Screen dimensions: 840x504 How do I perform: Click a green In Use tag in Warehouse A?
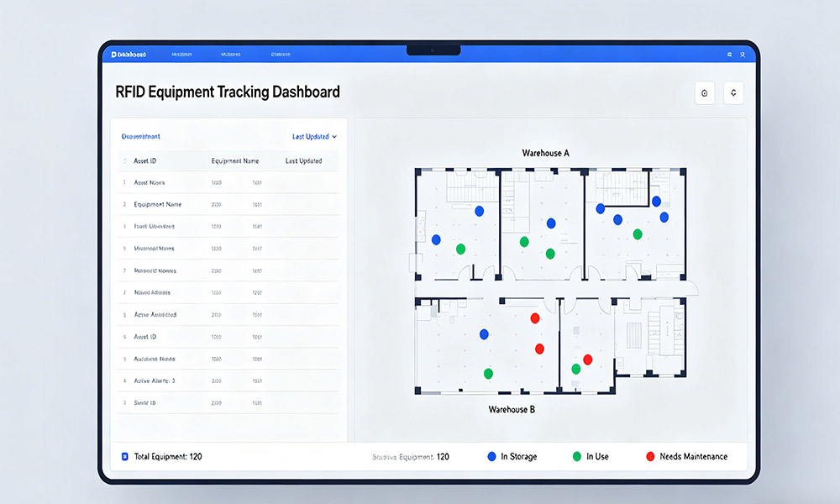(460, 248)
